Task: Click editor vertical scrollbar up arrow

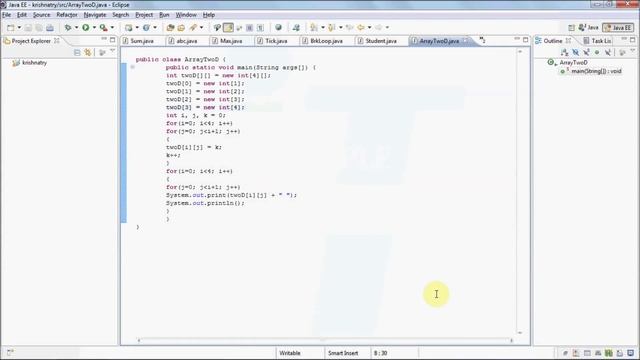Action: coord(520,52)
